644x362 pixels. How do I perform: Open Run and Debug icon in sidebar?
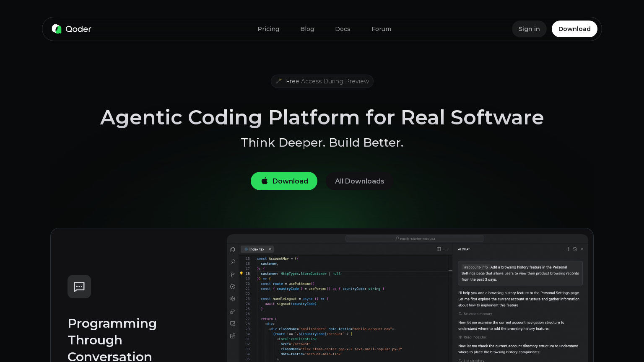[233, 311]
